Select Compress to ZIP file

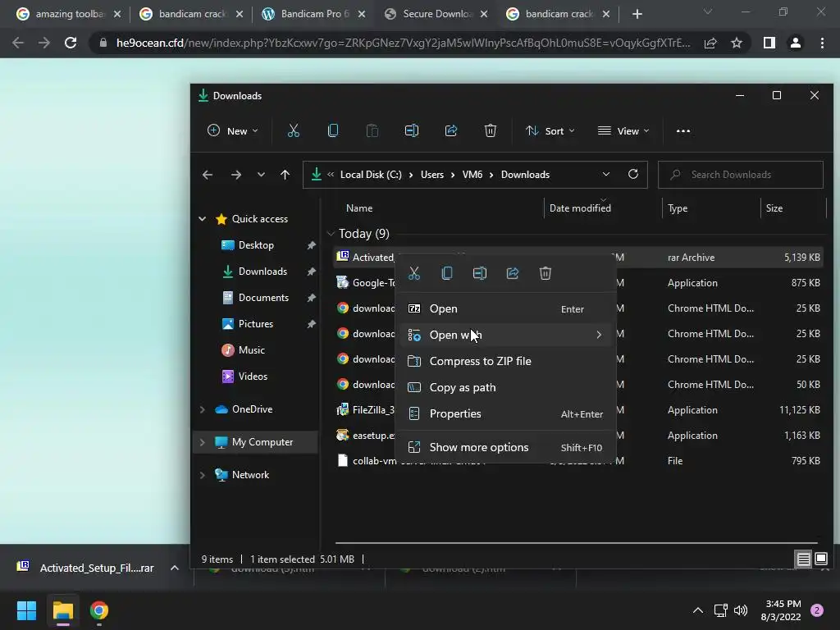coord(506,361)
